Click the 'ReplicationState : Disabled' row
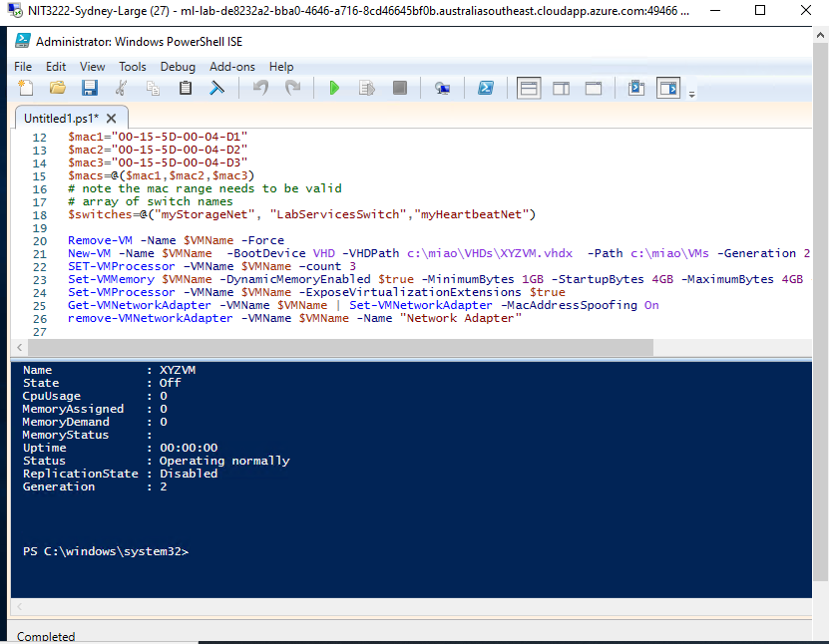Screen dimensions: 829x644 [x=120, y=474]
